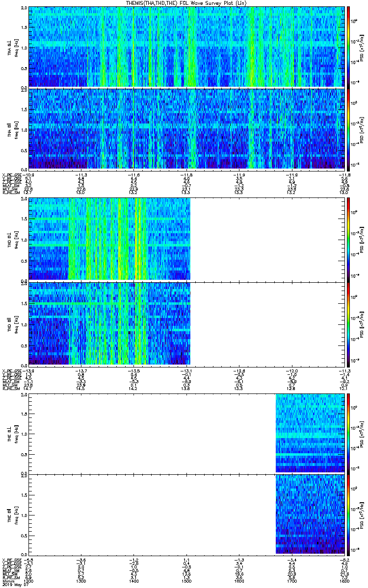The height and width of the screenshot is (588, 368).
Task: Click the PSD [nT²/Hz] label of THE B-parallel color bar
Action: click(x=362, y=514)
